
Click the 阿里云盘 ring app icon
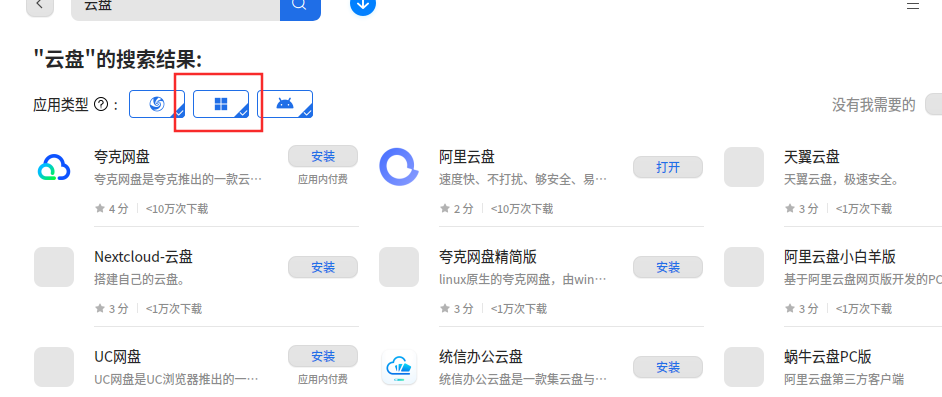tap(399, 167)
